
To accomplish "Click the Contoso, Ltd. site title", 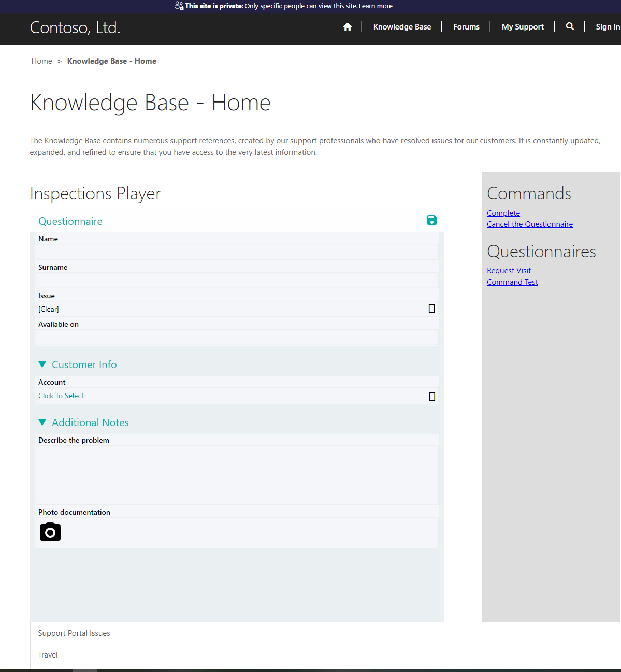I will click(75, 27).
